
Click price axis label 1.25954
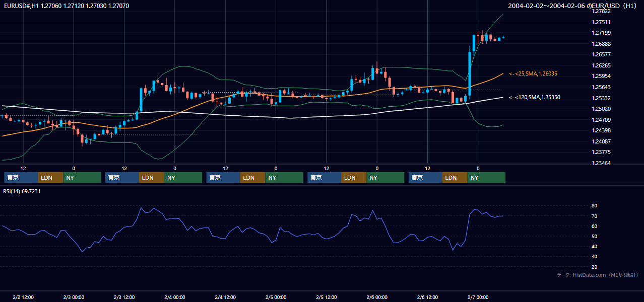602,76
